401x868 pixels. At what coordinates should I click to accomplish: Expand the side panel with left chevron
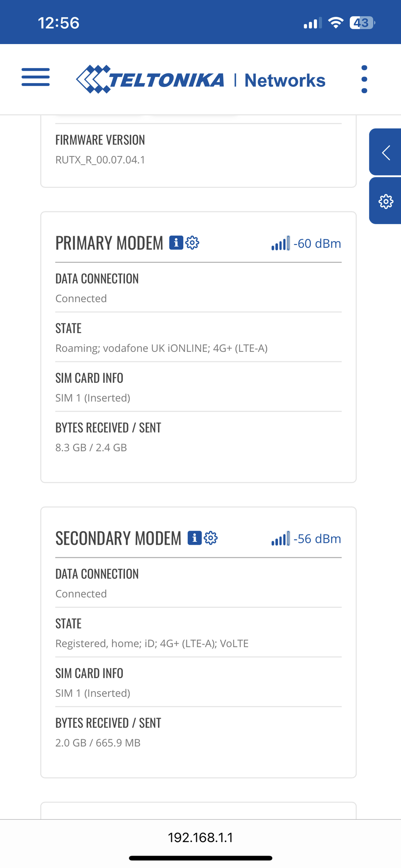[x=385, y=152]
